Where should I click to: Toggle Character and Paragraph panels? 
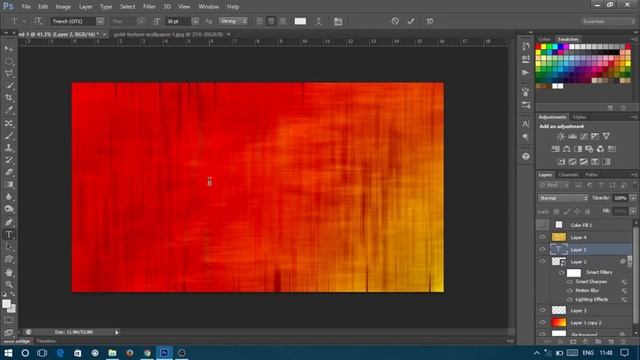pyautogui.click(x=338, y=21)
